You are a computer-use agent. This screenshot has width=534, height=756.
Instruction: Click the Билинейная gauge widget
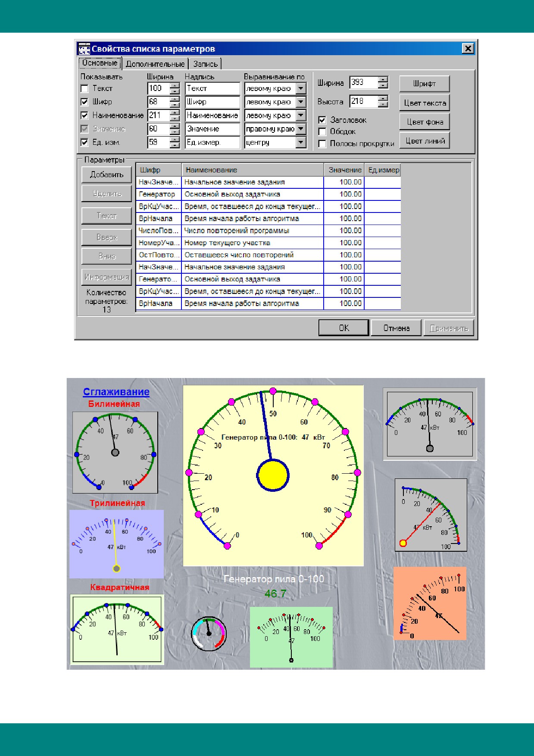(x=115, y=452)
